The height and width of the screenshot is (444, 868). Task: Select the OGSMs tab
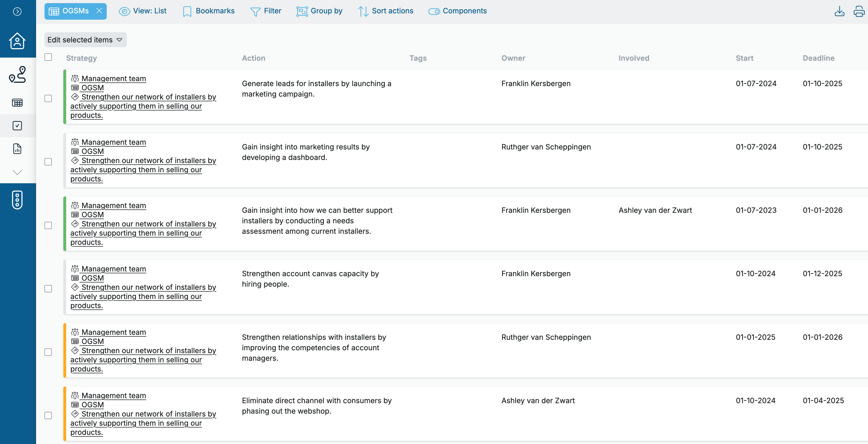click(x=76, y=11)
